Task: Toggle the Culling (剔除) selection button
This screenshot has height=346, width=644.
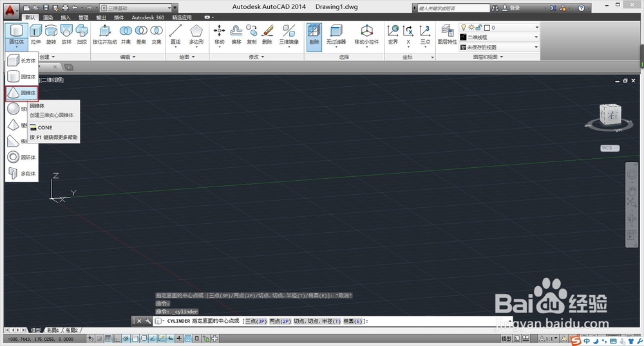Action: tap(314, 37)
